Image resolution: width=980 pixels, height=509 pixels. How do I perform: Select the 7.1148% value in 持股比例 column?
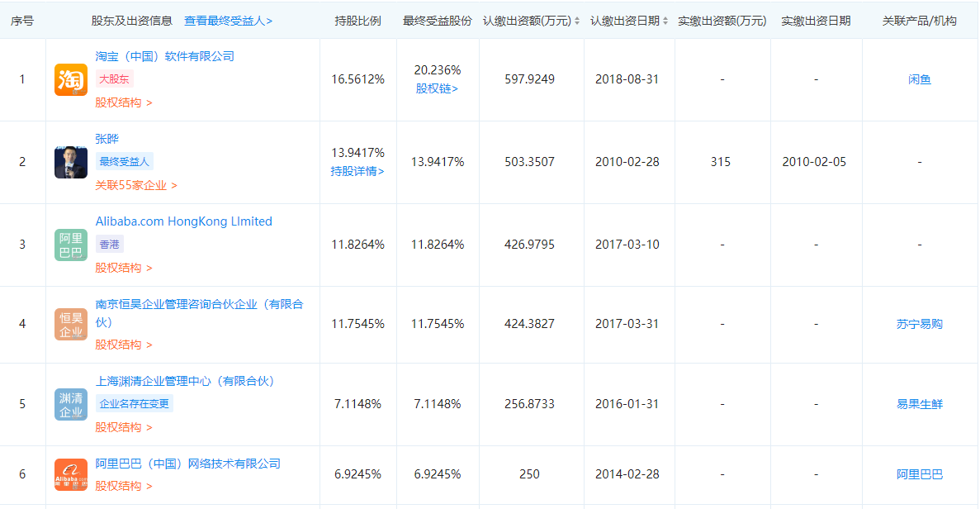pos(357,404)
